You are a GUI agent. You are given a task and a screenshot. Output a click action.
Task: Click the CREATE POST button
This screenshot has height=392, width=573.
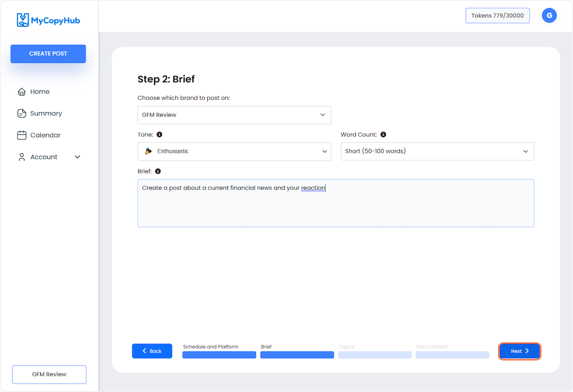48,54
